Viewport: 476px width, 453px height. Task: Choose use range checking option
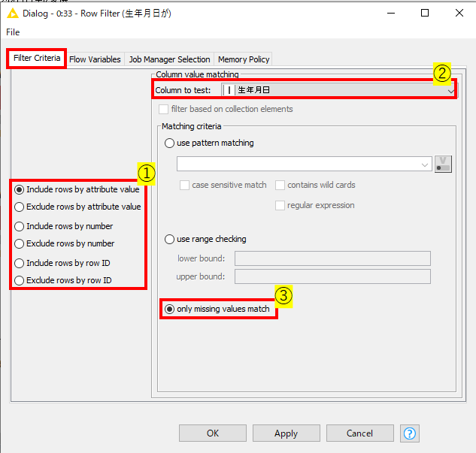point(169,239)
